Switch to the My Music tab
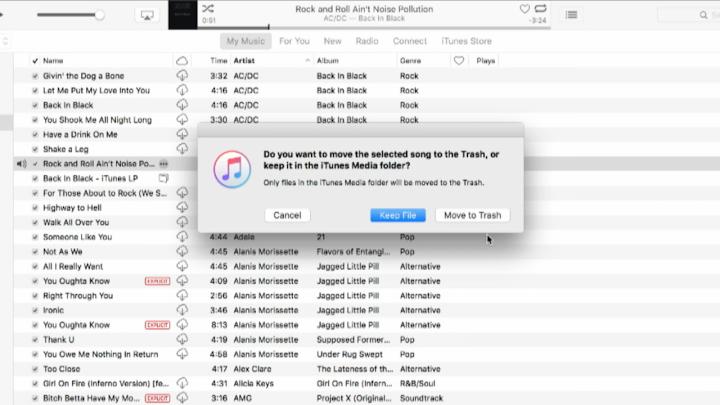720x405 pixels. (x=246, y=41)
